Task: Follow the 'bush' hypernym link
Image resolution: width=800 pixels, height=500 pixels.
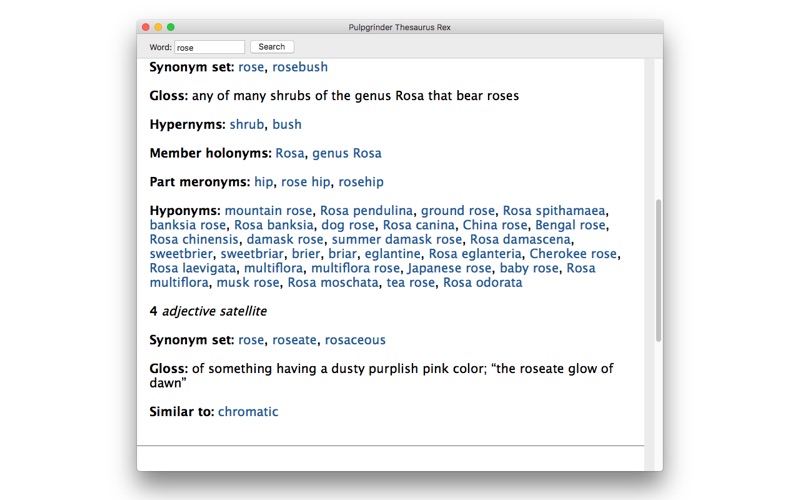Action: coord(287,124)
